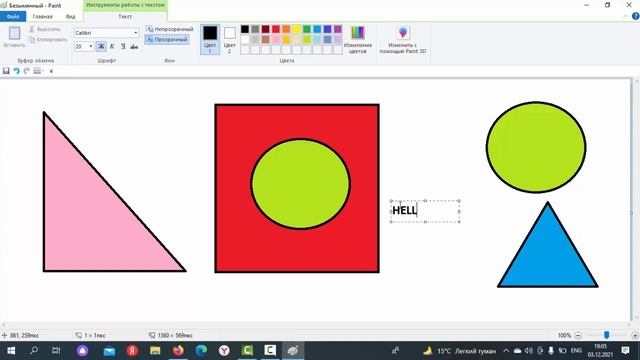Screen dimensions: 640x360
Task: Click the zoom in plus button
Action: point(635,335)
